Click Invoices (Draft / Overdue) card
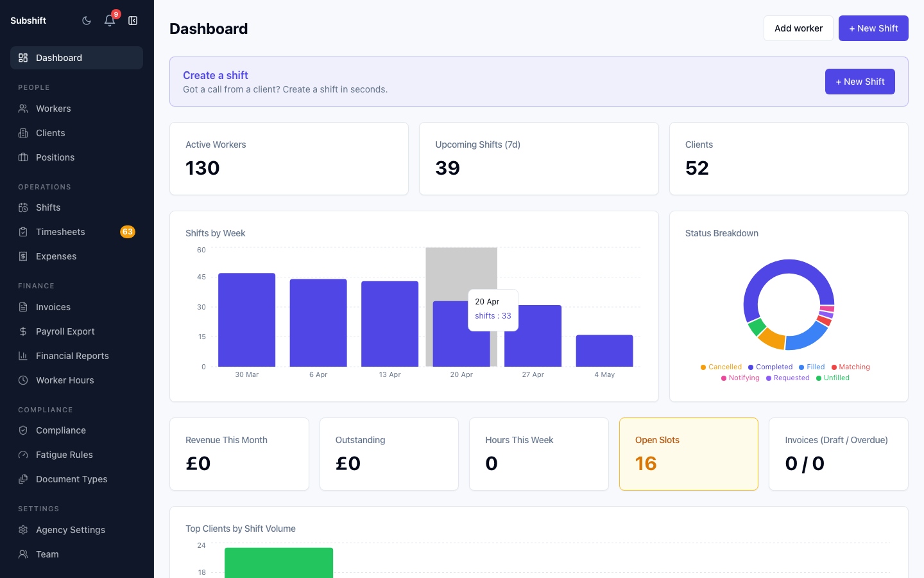This screenshot has height=578, width=924. click(839, 454)
